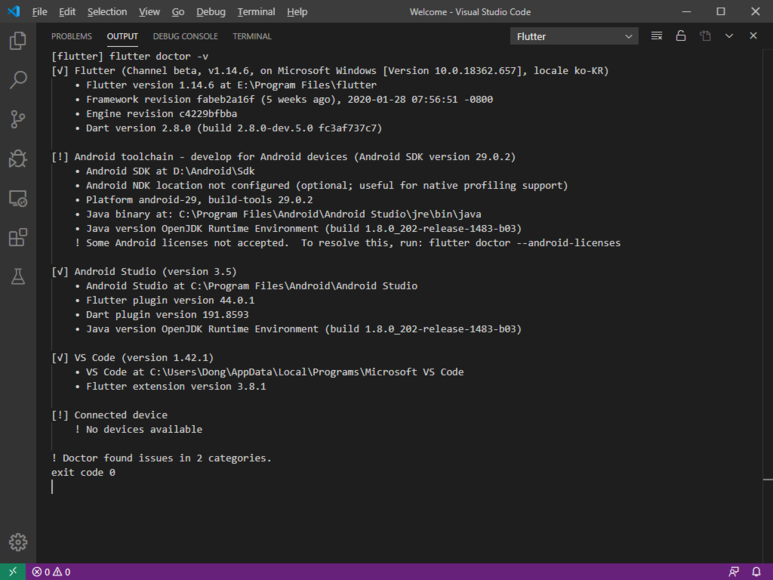Open remote window indicator in status bar
The width and height of the screenshot is (773, 580).
tap(13, 572)
